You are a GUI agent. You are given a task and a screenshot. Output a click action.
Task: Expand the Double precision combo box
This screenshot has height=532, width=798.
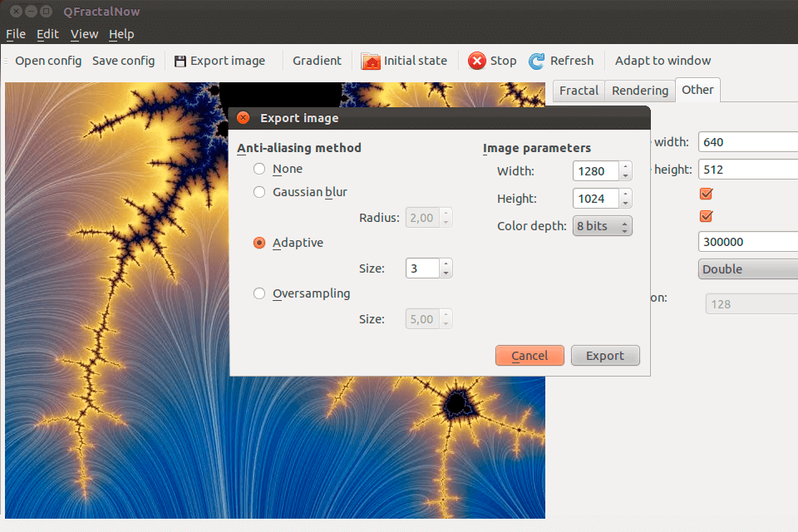pos(746,269)
